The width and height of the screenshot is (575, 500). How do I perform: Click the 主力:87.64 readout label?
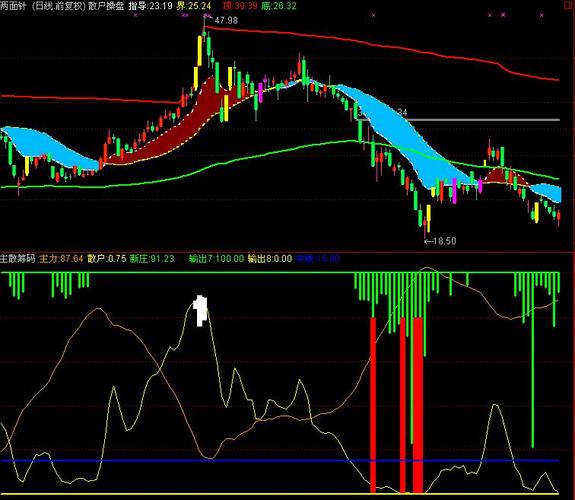(61, 259)
